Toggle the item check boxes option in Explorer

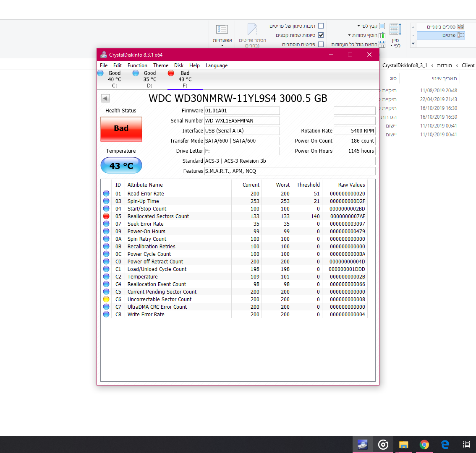coord(321,26)
